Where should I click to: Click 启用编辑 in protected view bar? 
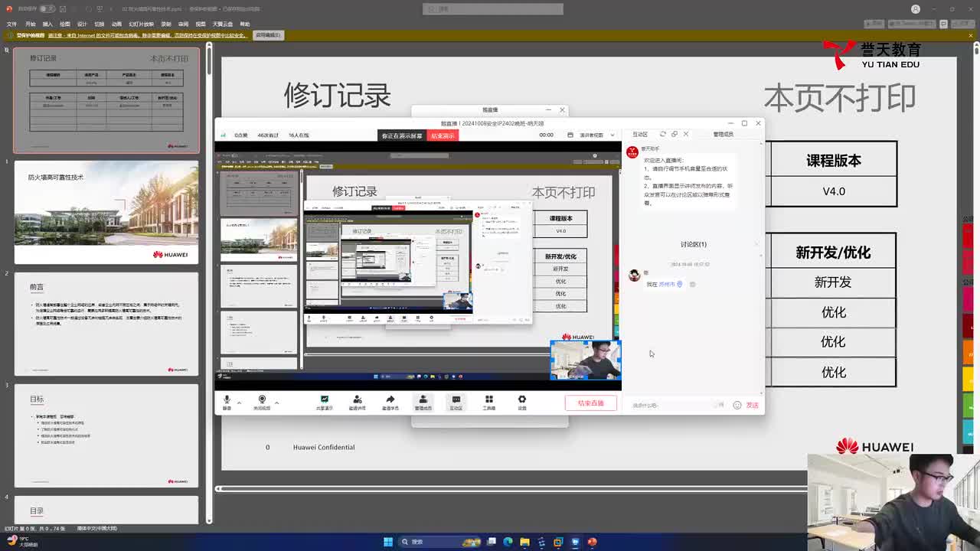(268, 35)
